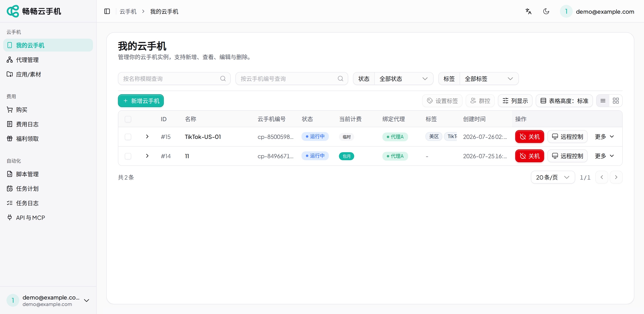Open 购买 in sidebar
Image resolution: width=644 pixels, height=314 pixels.
pos(48,109)
